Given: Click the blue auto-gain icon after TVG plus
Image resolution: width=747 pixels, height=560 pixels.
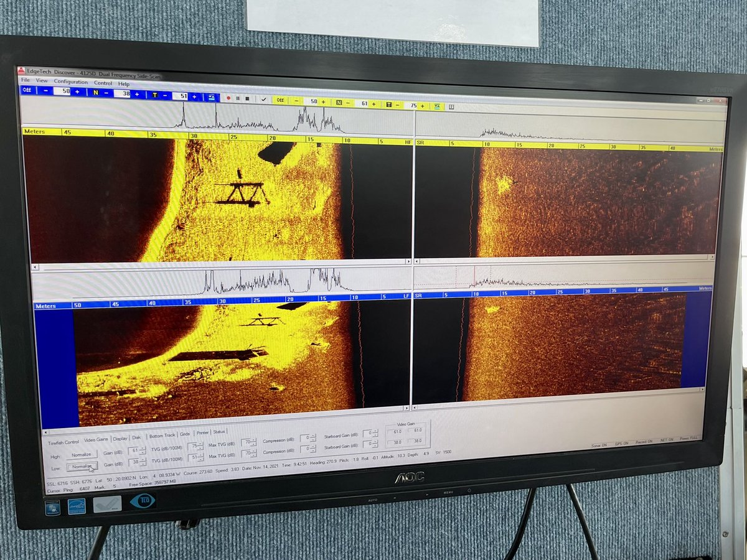Looking at the screenshot, I should point(212,97).
